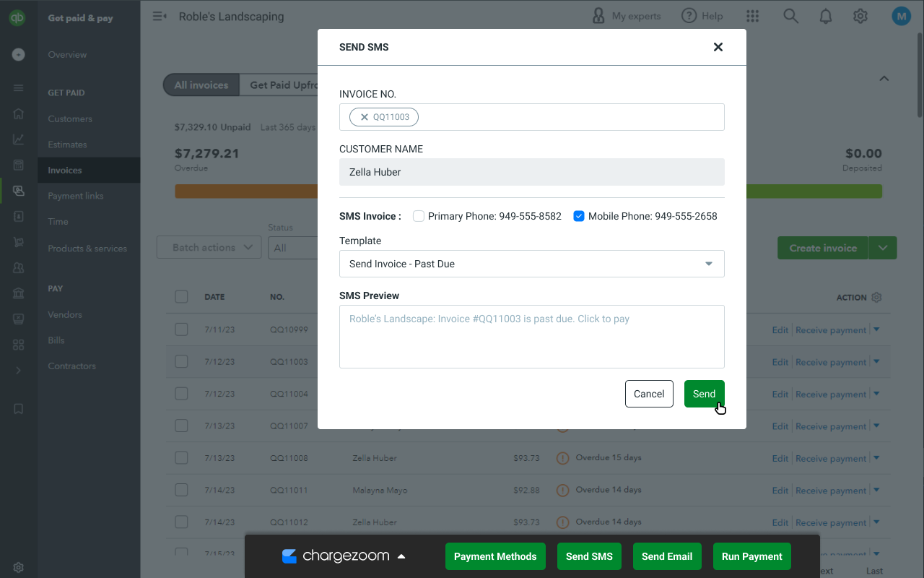Open action dropdown for invoice QQ11008 row
The width and height of the screenshot is (924, 578).
point(876,458)
